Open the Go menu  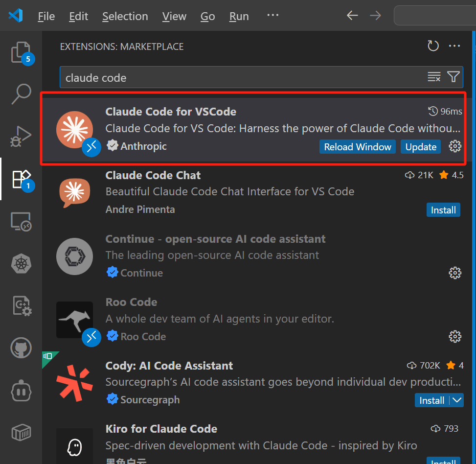click(x=207, y=16)
